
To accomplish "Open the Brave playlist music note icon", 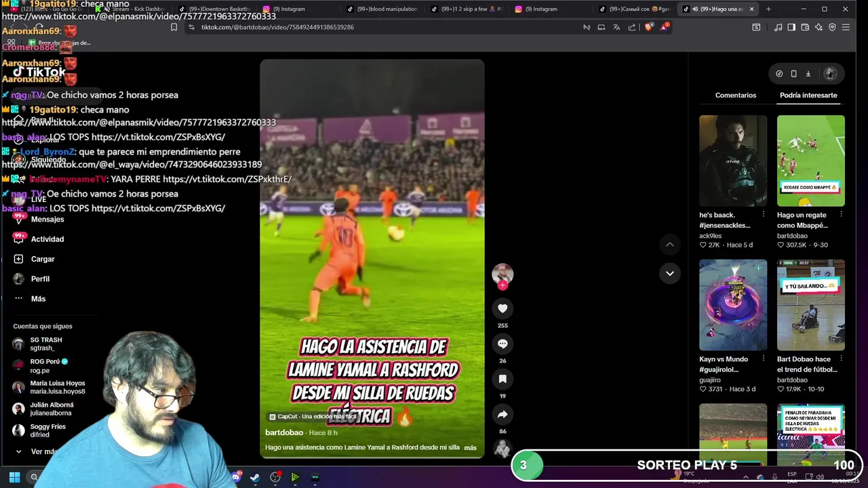I will (778, 27).
